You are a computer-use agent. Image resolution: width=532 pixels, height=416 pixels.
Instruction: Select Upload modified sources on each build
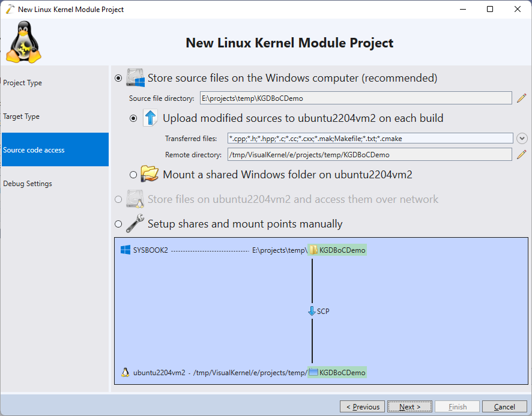(133, 118)
